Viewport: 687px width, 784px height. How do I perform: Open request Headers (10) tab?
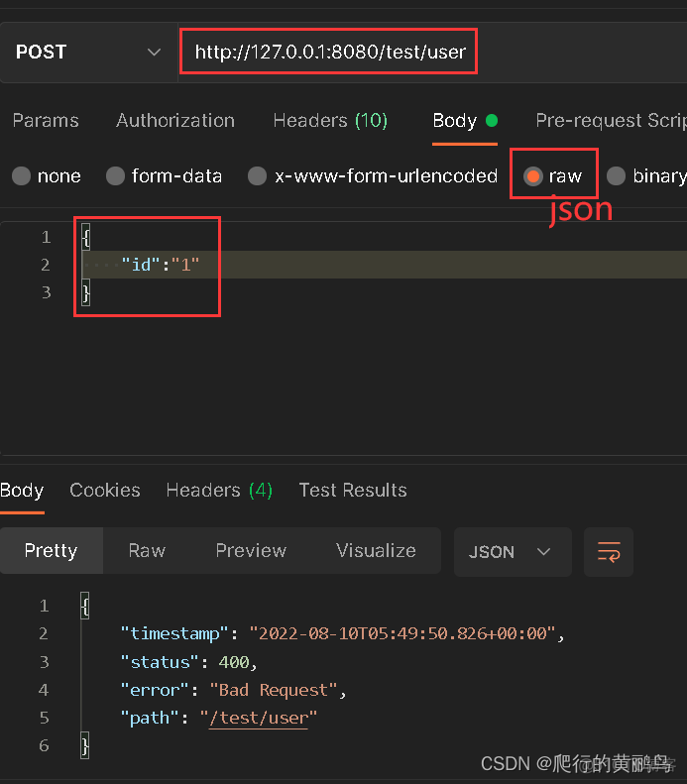330,121
